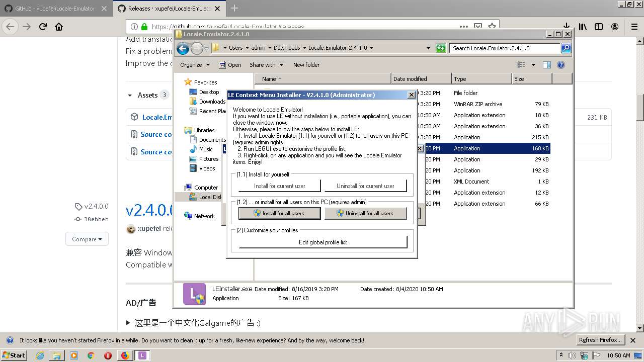644x362 pixels.
Task: Select Firefox taskbar icon
Action: tap(125, 355)
